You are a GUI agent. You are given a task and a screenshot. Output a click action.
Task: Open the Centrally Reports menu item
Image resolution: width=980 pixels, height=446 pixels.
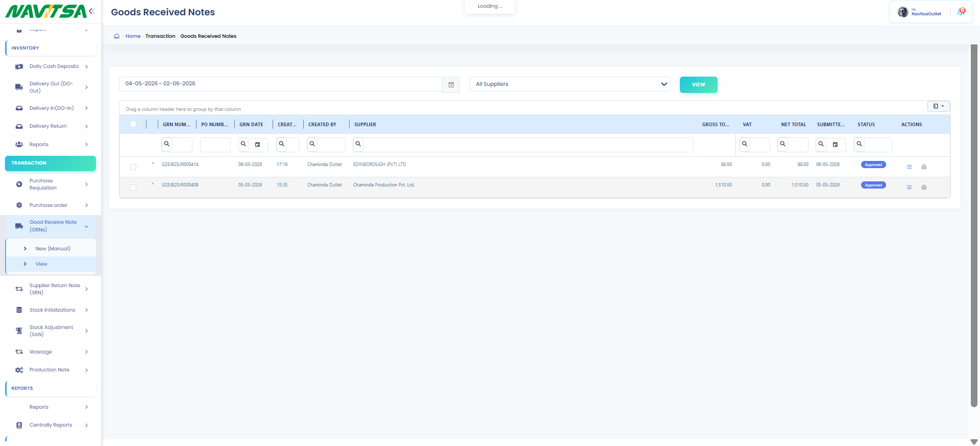tap(51, 425)
